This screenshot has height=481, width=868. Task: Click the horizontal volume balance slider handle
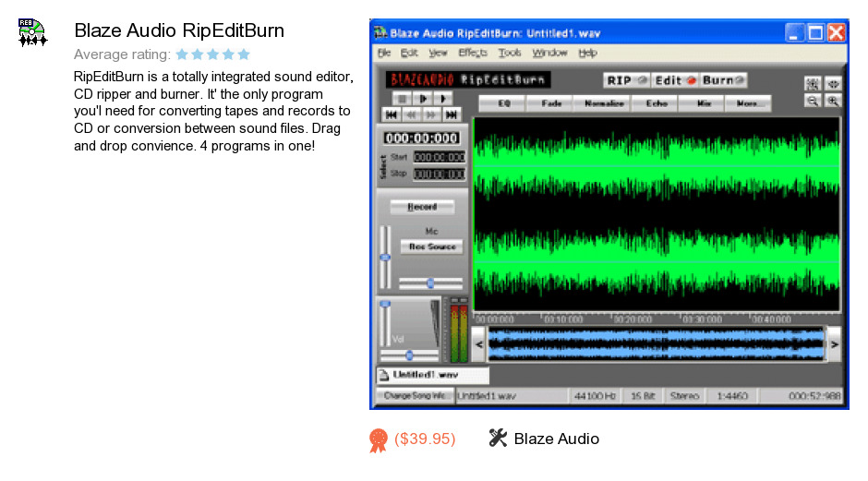point(409,355)
